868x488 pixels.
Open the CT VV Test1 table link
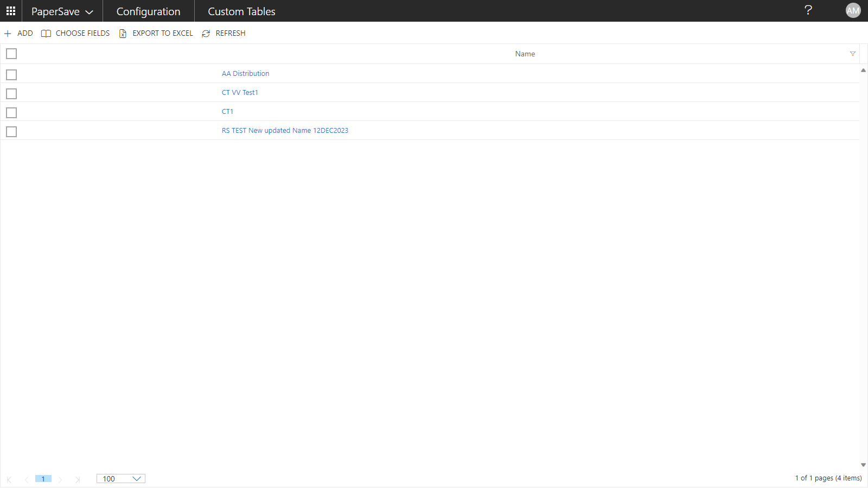pyautogui.click(x=240, y=93)
